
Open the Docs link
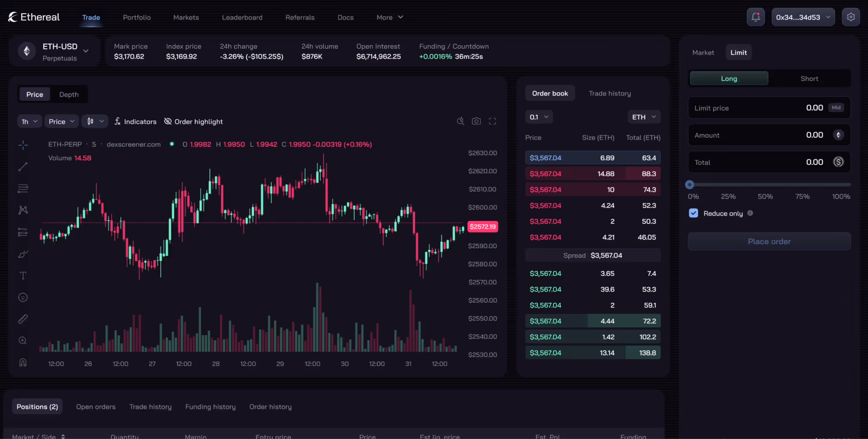click(345, 17)
